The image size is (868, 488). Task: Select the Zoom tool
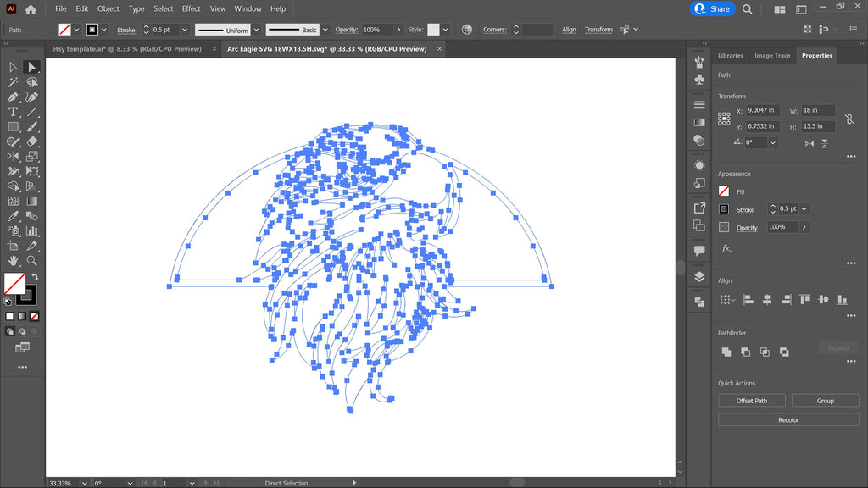tap(31, 261)
